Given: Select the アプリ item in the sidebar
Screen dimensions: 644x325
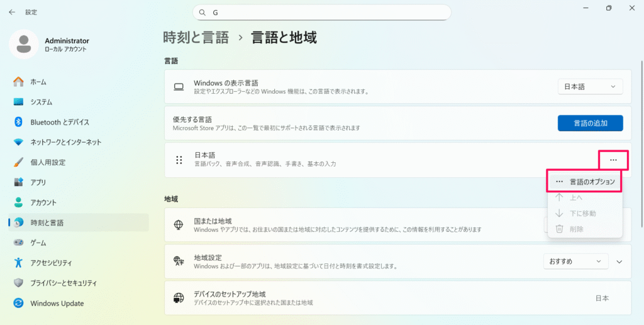Looking at the screenshot, I should 38,182.
